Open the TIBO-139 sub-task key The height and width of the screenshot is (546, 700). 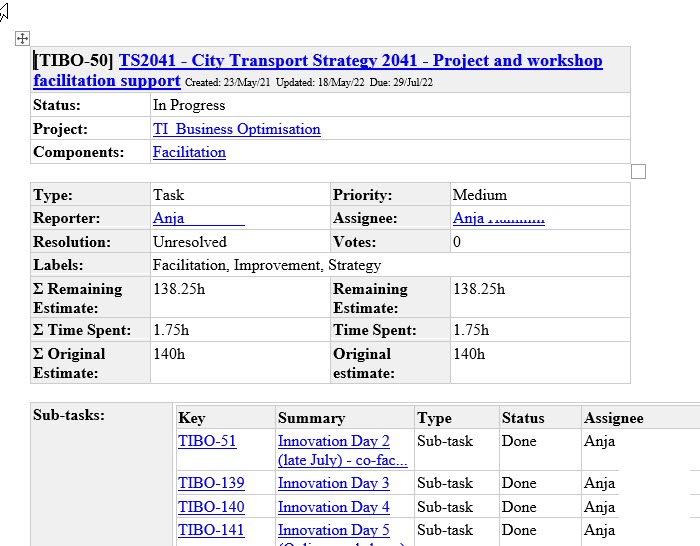coord(211,483)
